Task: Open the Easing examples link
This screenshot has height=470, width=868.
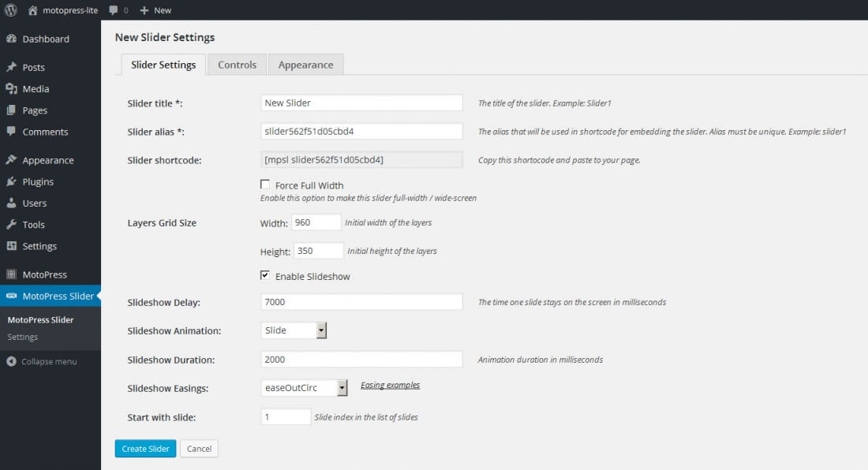Action: 390,386
